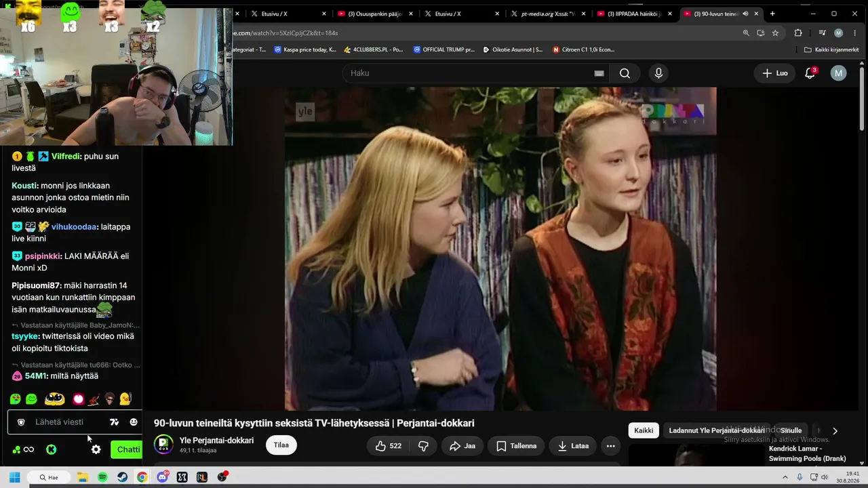Open the translate icon in chat input
This screenshot has width=868, height=488.
tap(114, 422)
